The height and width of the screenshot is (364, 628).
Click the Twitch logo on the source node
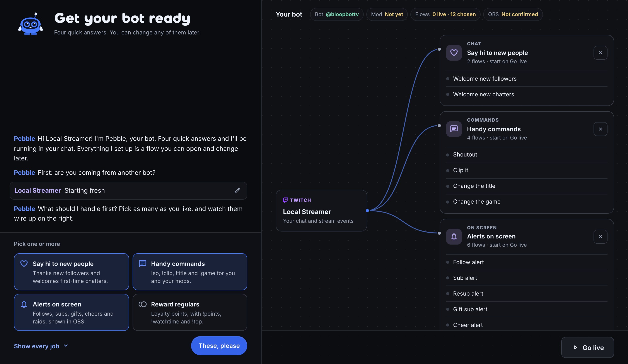tap(285, 200)
